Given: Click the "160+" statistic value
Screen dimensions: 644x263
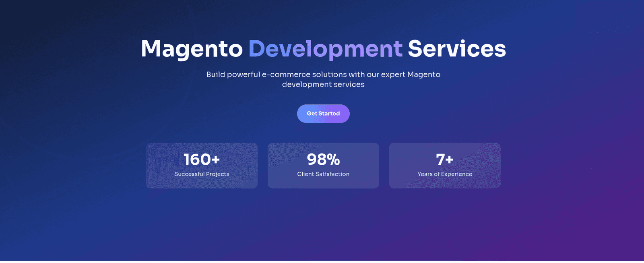Looking at the screenshot, I should (202, 159).
